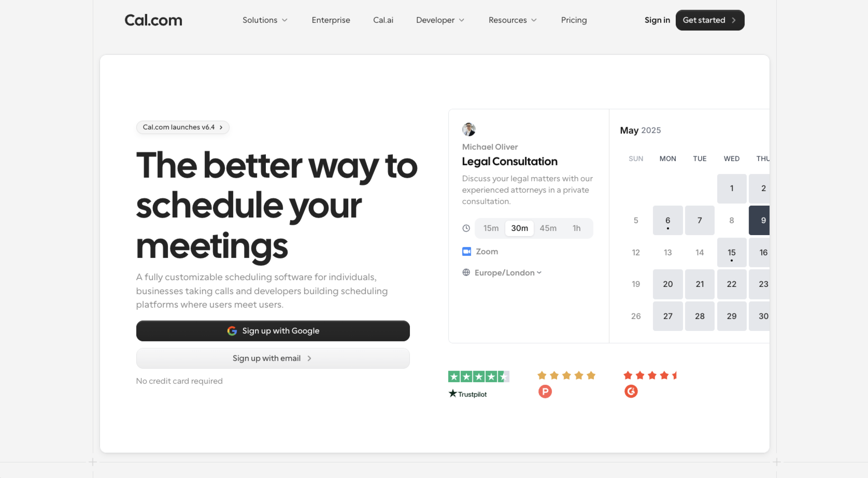Image resolution: width=868 pixels, height=478 pixels.
Task: Select the 45m duration option
Action: [548, 228]
